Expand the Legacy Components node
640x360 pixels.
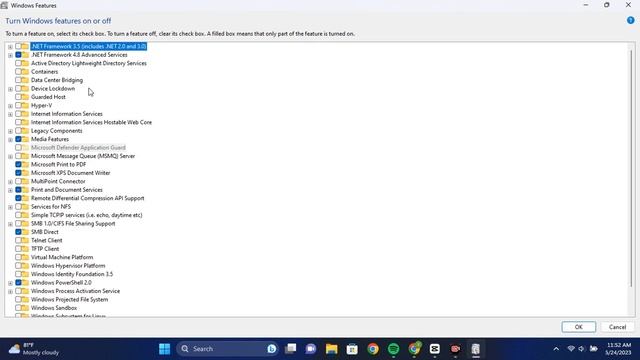point(10,131)
